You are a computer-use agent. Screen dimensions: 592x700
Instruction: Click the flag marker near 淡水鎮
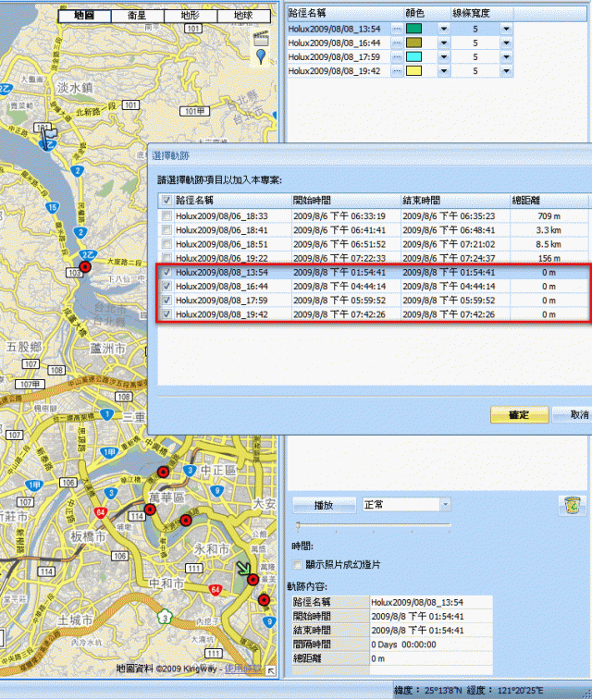click(50, 135)
